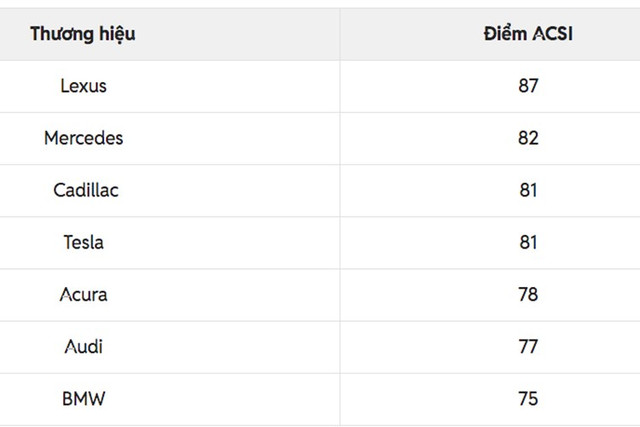Viewport: 640px width, 427px height.
Task: Click the score 82 for Mercedes
Action: point(528,138)
